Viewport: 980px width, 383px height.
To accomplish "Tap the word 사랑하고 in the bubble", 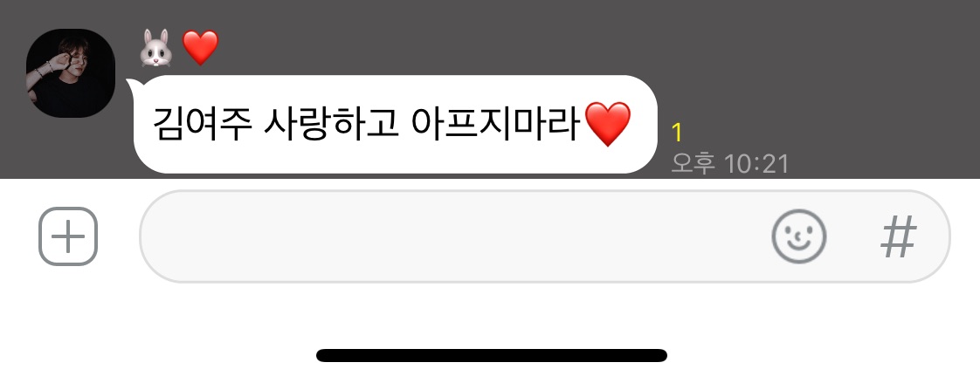I will [331, 125].
